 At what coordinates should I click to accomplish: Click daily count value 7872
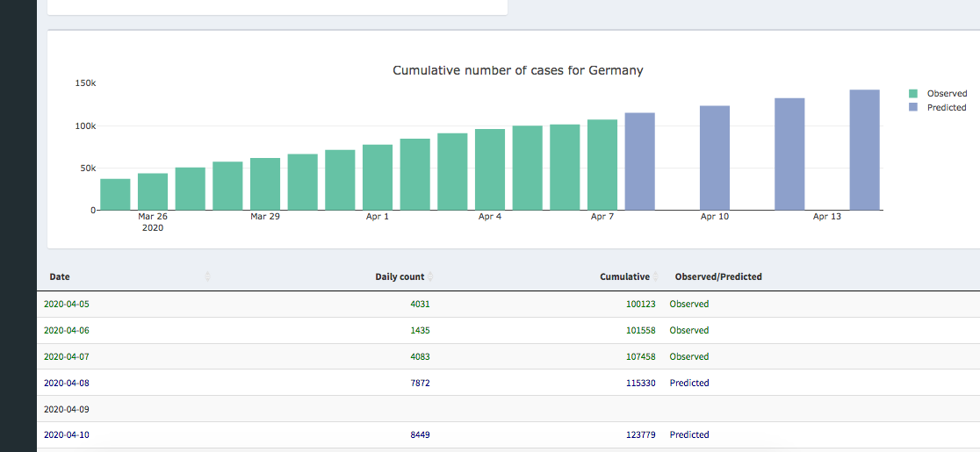click(x=420, y=384)
